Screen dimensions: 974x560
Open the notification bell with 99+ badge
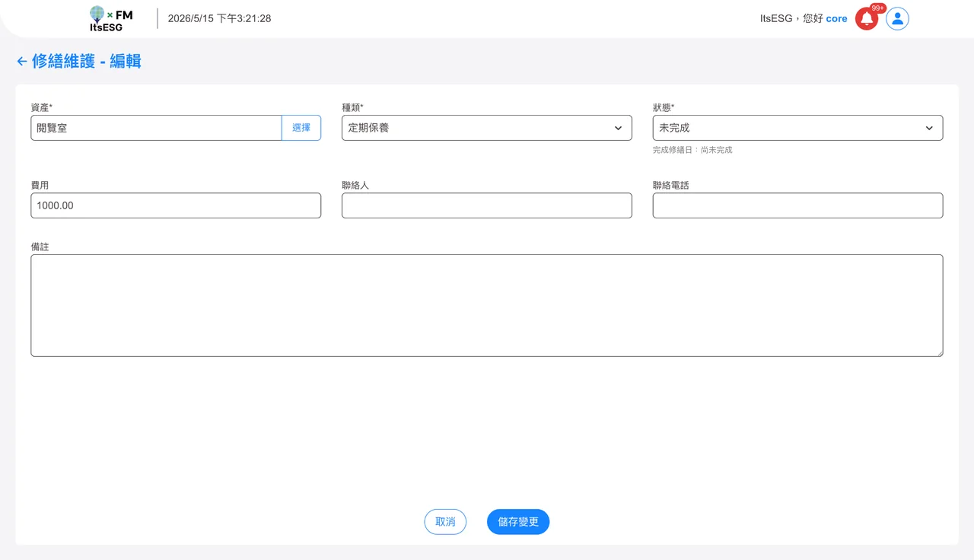(867, 19)
